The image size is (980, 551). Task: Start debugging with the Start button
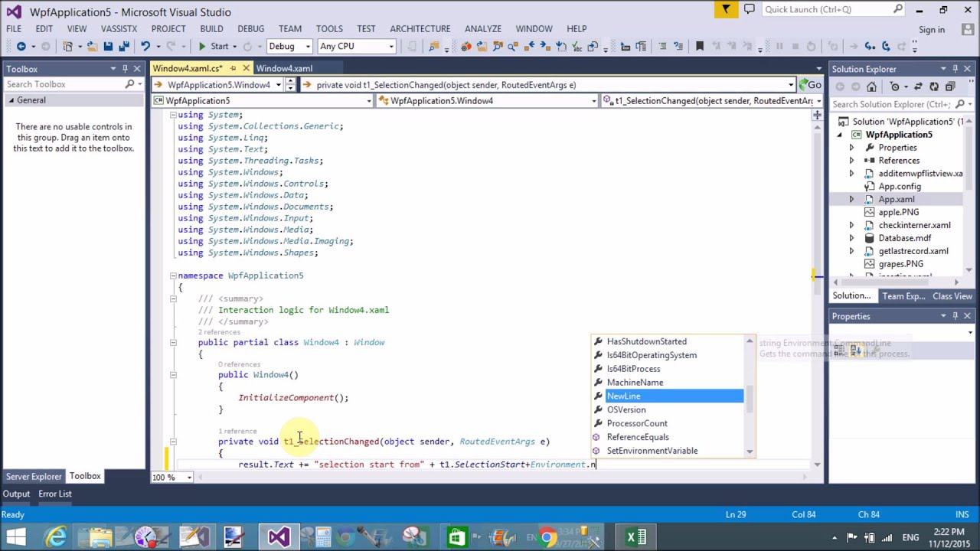pyautogui.click(x=213, y=47)
